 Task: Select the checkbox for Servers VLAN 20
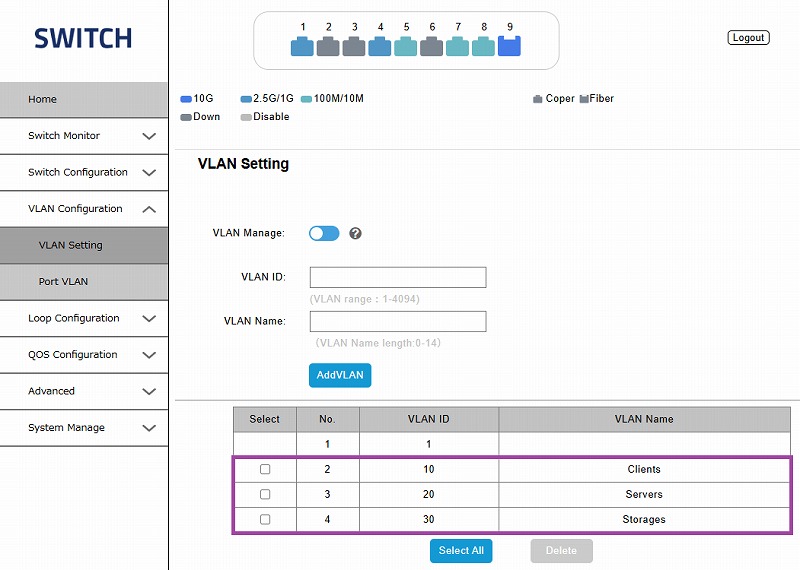pyautogui.click(x=265, y=494)
